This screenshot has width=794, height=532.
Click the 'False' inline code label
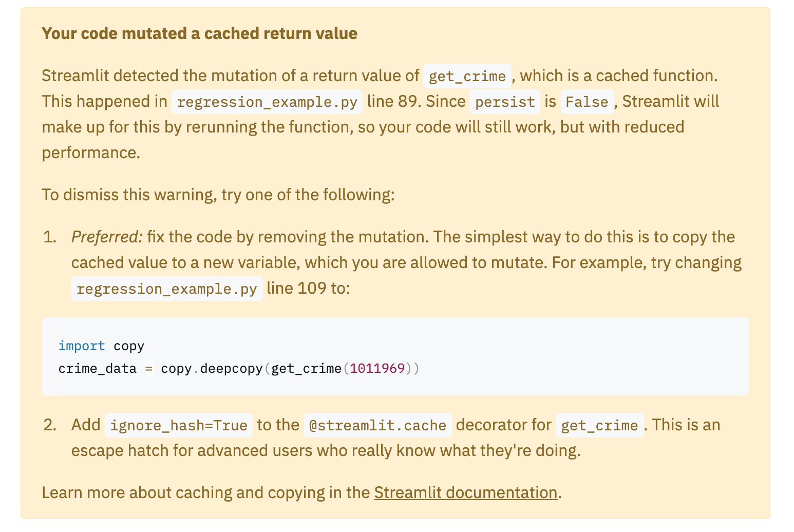587,102
